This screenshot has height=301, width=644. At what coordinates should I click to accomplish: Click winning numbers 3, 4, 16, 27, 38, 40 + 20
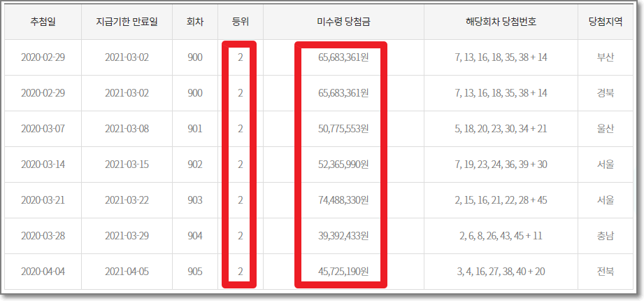coord(501,272)
